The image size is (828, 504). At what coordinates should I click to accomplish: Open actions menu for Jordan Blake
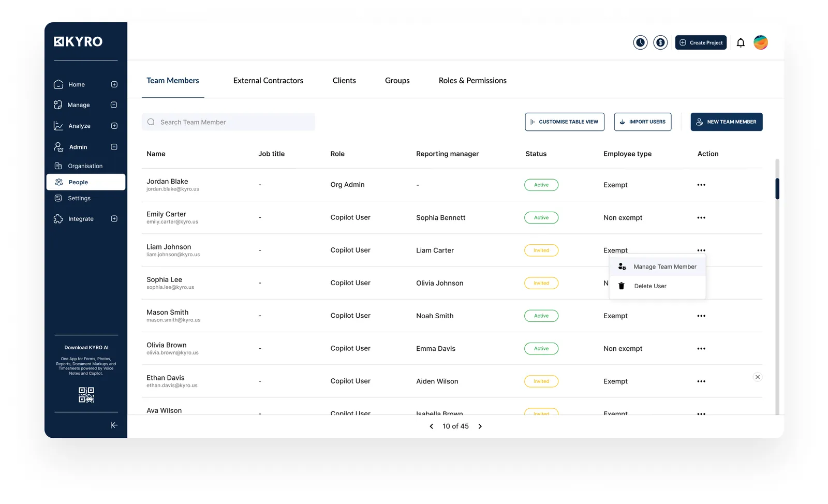click(701, 185)
